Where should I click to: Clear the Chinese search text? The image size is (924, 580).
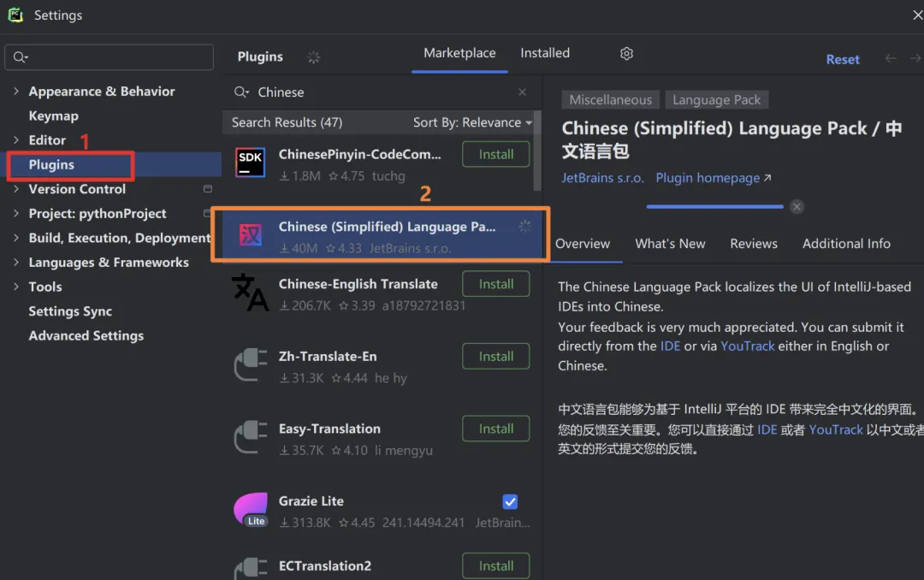pos(522,92)
